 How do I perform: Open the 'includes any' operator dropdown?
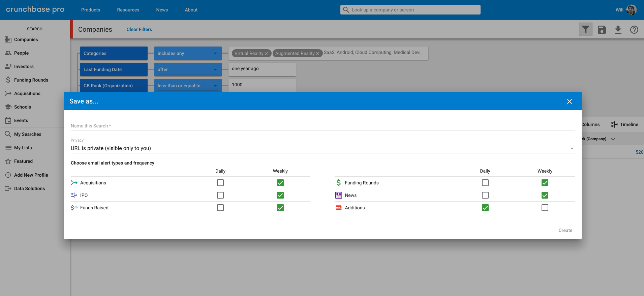[x=188, y=53]
